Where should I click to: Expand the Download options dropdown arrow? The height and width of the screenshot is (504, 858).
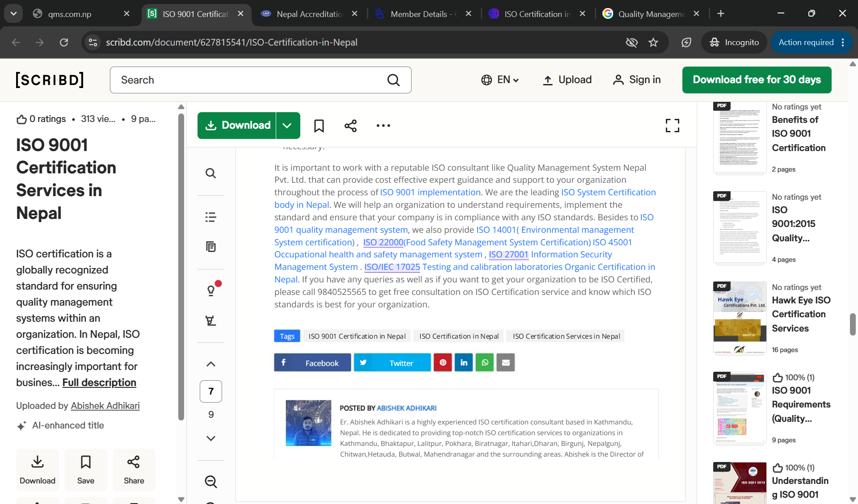point(287,126)
